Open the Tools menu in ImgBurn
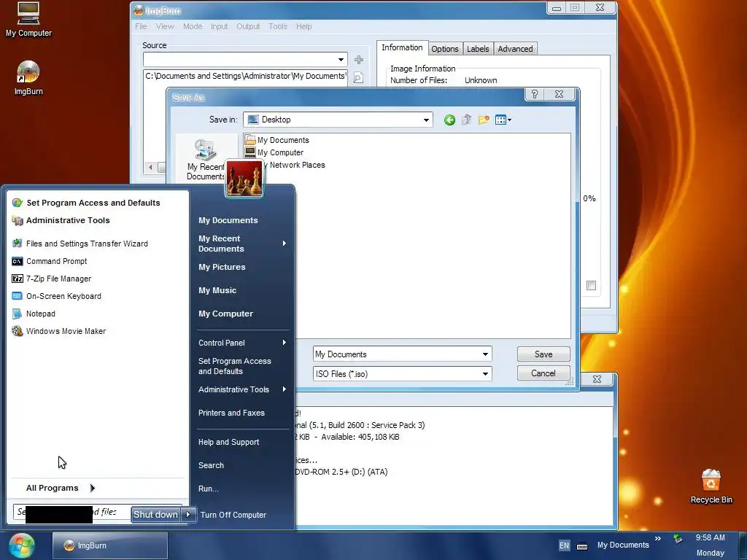Viewport: 747px width, 560px height. click(x=278, y=27)
